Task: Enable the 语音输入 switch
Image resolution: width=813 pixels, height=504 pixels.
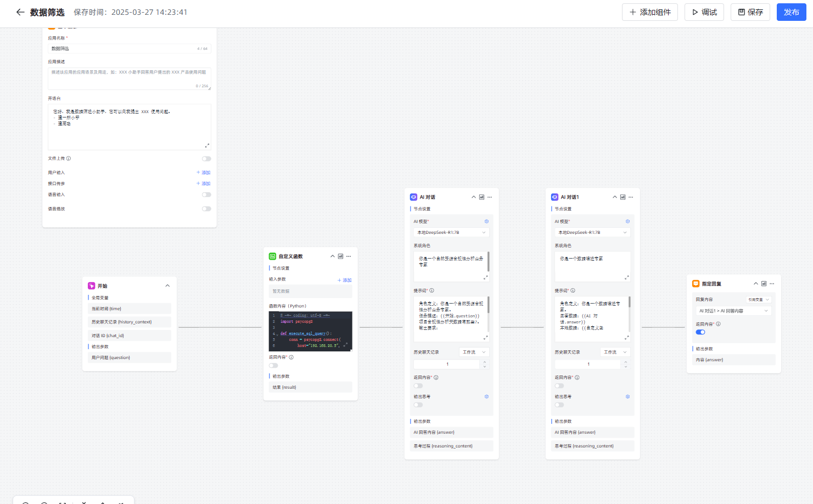Action: [x=206, y=194]
